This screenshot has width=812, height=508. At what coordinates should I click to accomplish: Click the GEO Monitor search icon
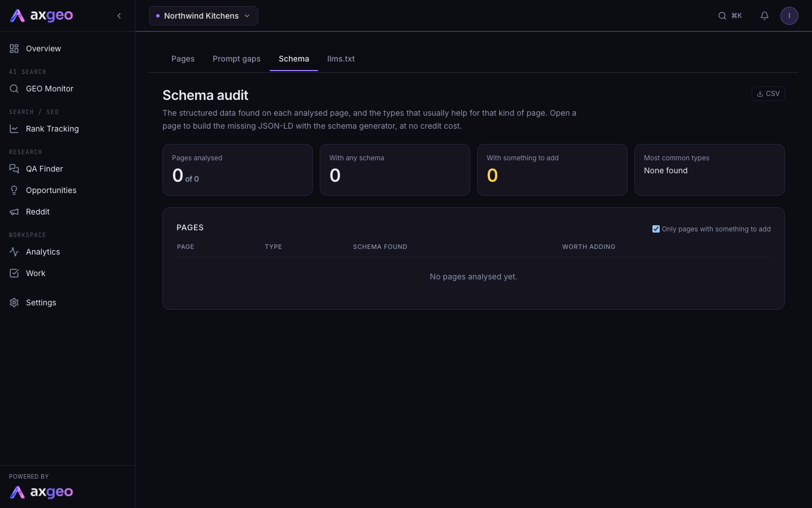tap(14, 89)
